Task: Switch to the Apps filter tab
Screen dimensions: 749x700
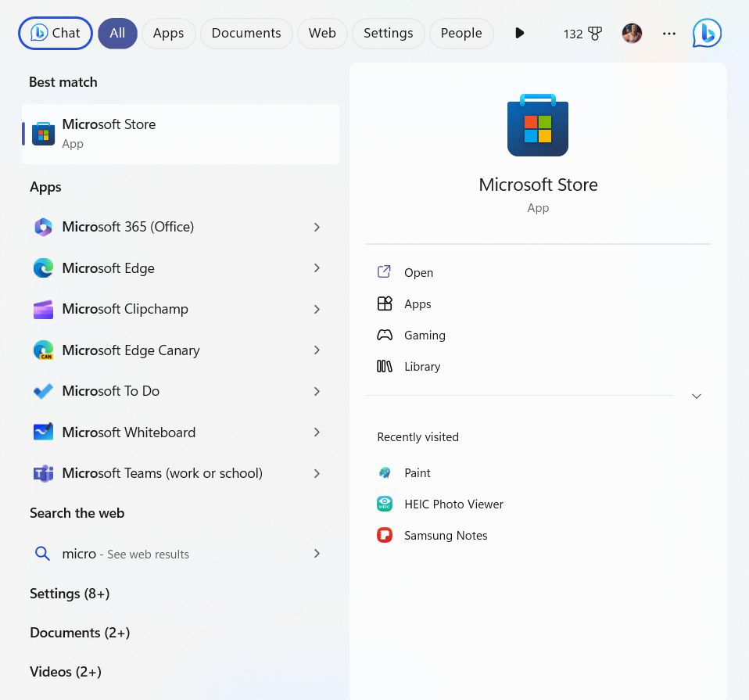Action: coord(168,33)
